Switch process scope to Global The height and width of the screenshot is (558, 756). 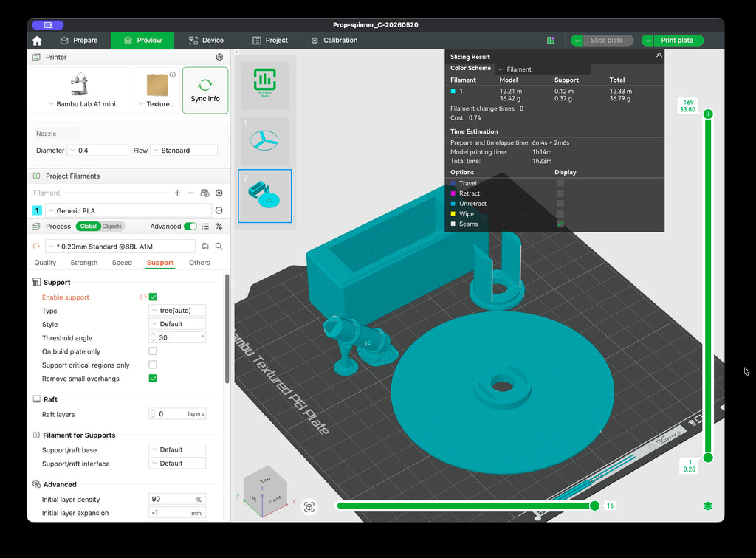point(88,226)
